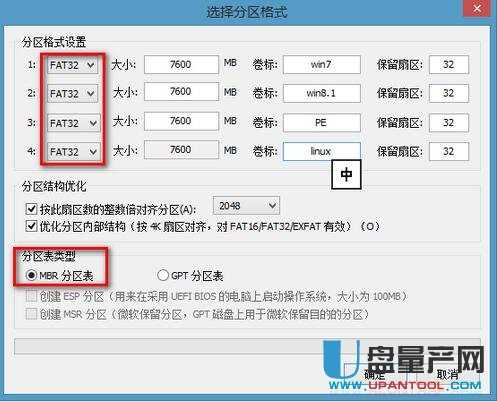Image resolution: width=497 pixels, height=402 pixels.
Task: Toggle align partitions to sector multiple checkbox
Action: coord(31,209)
